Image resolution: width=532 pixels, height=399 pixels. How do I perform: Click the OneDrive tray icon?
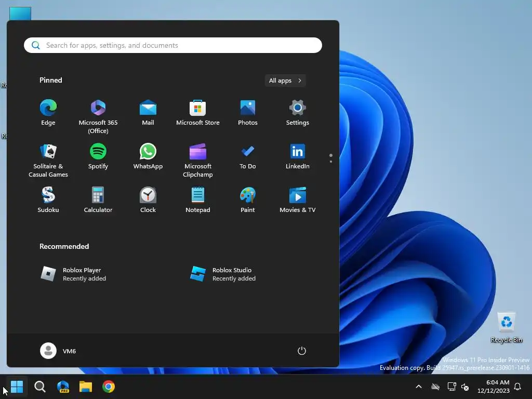(435, 387)
